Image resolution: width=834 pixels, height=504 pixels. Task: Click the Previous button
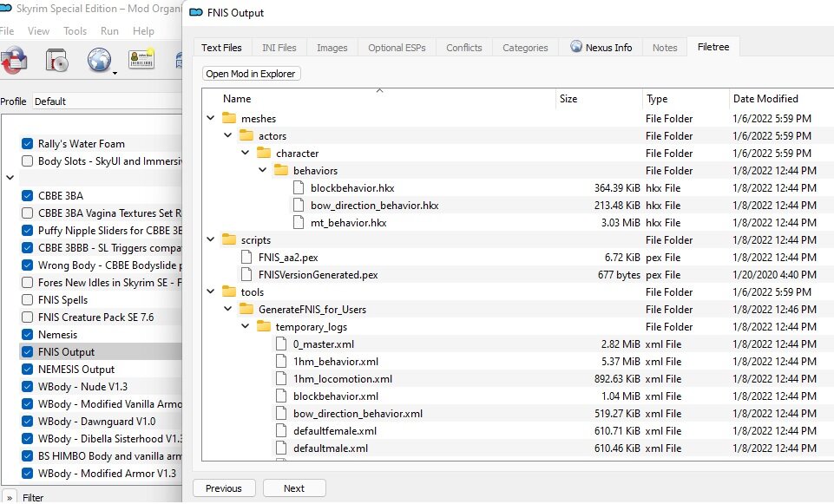coord(224,488)
